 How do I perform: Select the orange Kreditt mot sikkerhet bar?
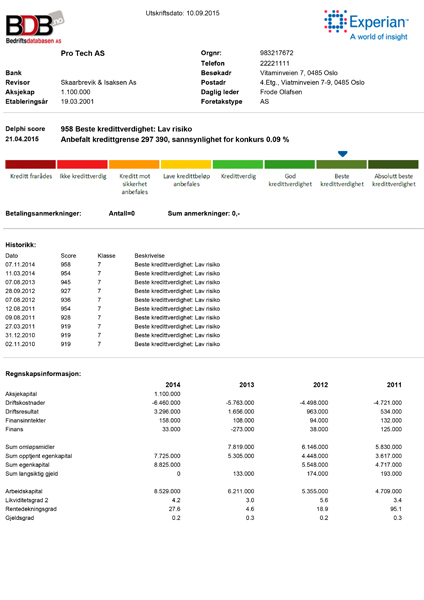(134, 164)
